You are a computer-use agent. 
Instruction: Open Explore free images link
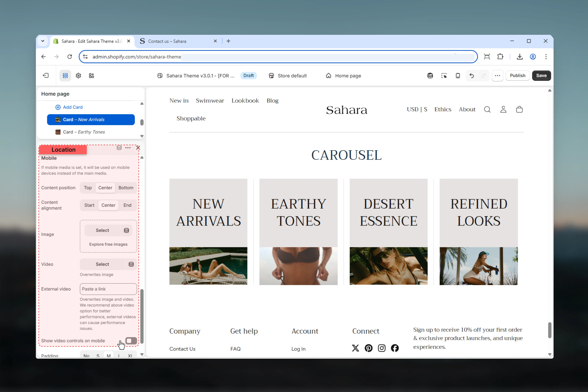(108, 244)
